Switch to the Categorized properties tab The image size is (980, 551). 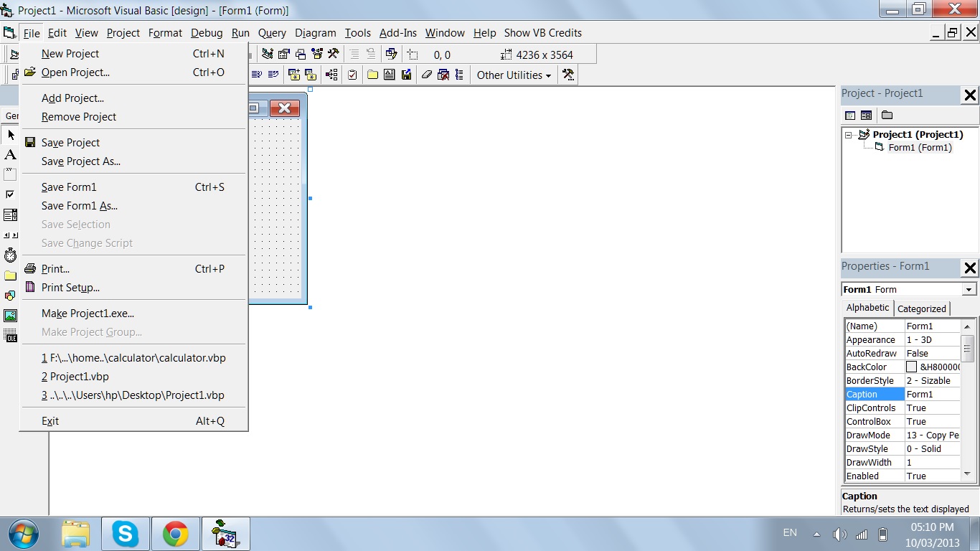tap(922, 309)
